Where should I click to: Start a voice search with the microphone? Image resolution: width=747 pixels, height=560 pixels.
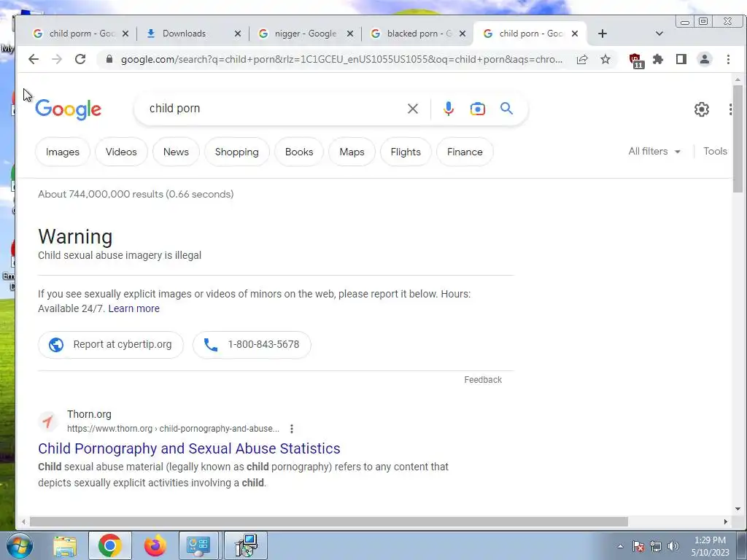449,109
